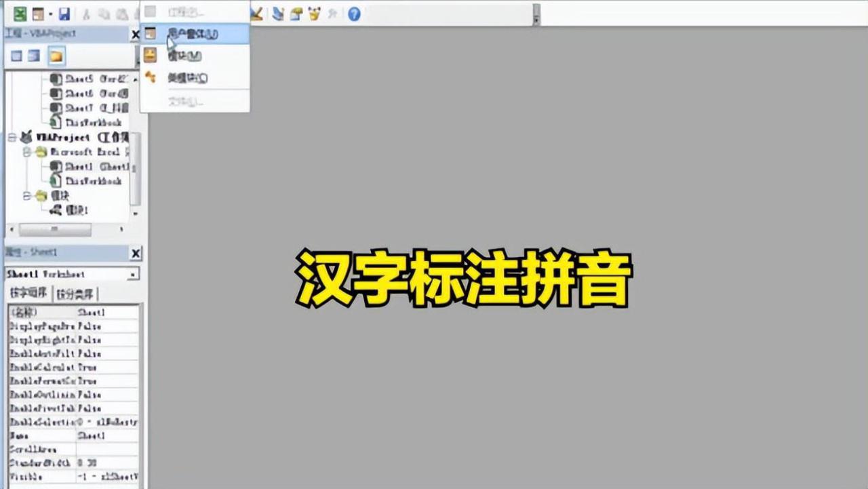Click the Copy icon in toolbar

(103, 14)
